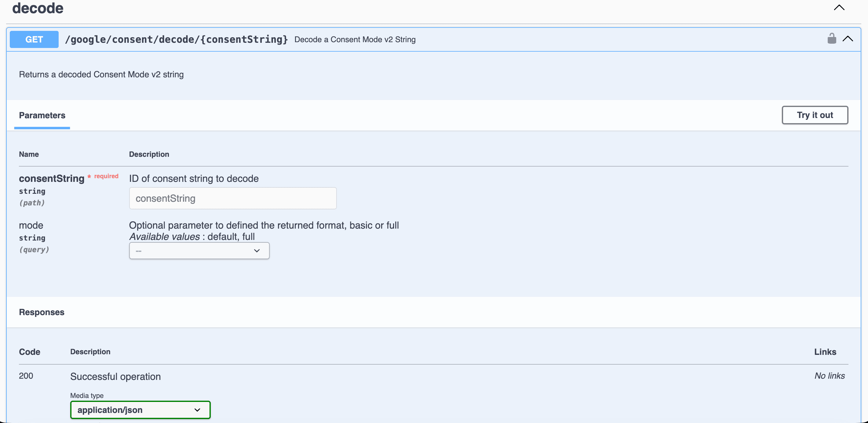Click the Try it out button
This screenshot has width=868, height=423.
pos(815,115)
